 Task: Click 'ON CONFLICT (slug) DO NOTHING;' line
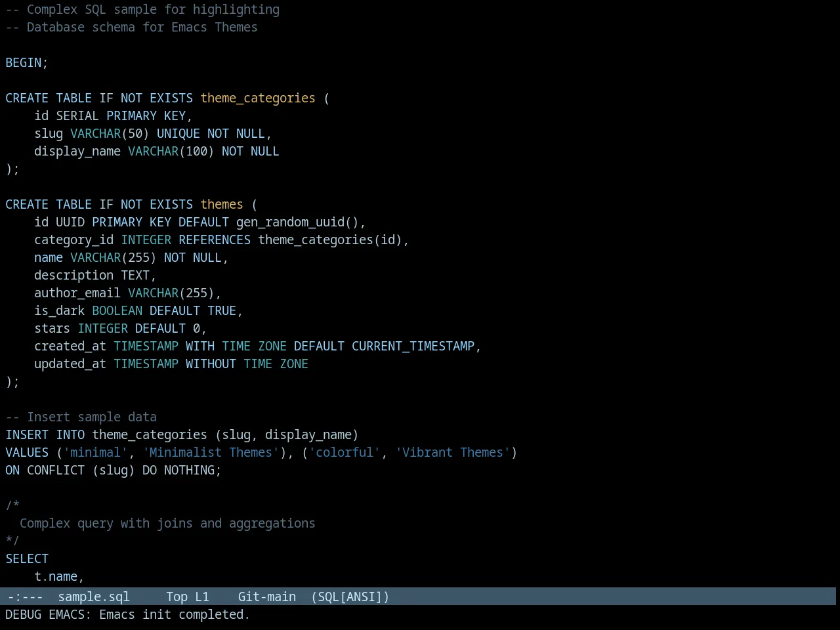coord(114,470)
